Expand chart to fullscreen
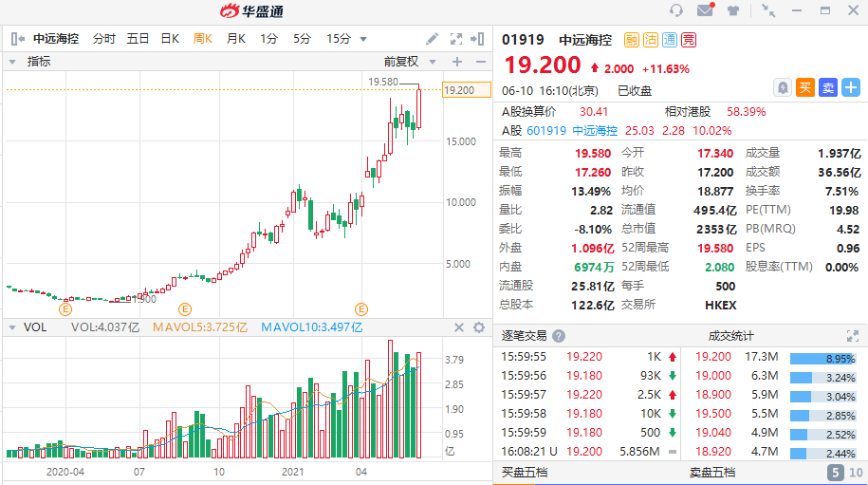868x485 pixels. [x=456, y=39]
